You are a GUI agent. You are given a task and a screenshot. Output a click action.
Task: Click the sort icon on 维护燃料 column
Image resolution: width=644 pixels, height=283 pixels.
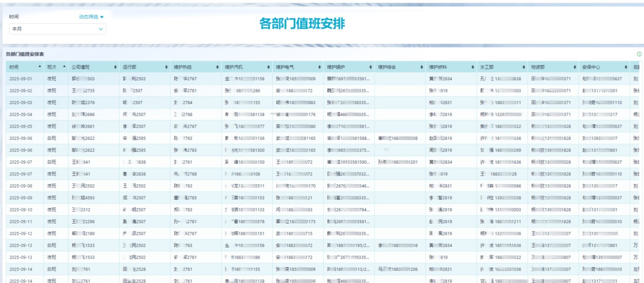473,67
